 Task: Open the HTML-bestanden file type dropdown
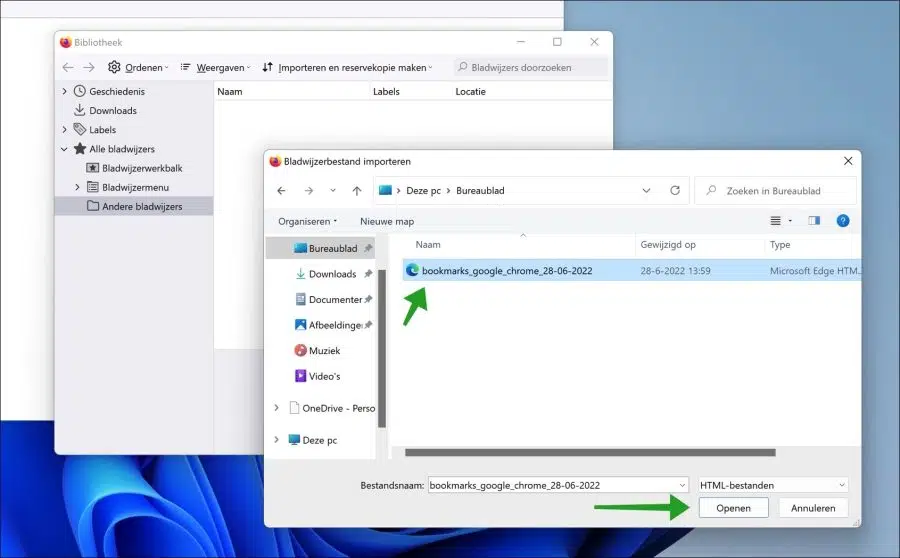click(x=773, y=485)
